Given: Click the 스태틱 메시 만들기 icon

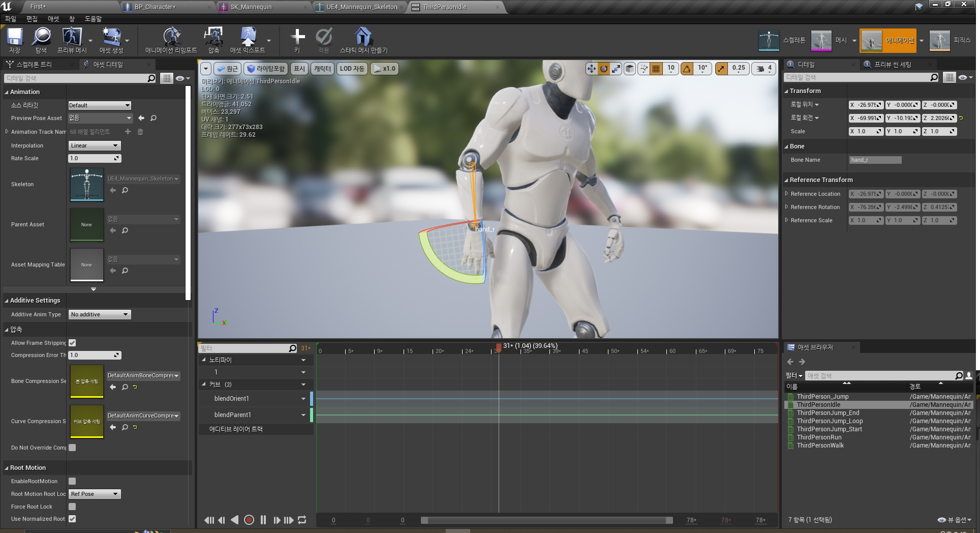Looking at the screenshot, I should (x=363, y=37).
